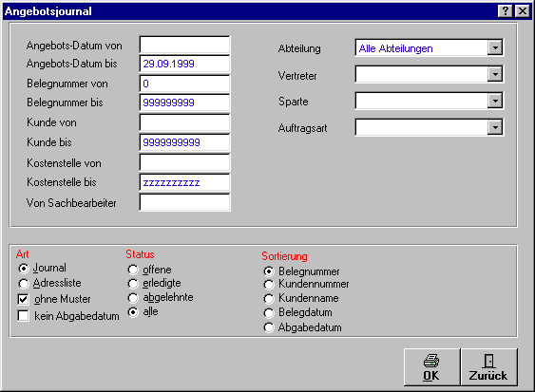Click the door icon Zurück button
Screen dimensions: 535x392
488,367
